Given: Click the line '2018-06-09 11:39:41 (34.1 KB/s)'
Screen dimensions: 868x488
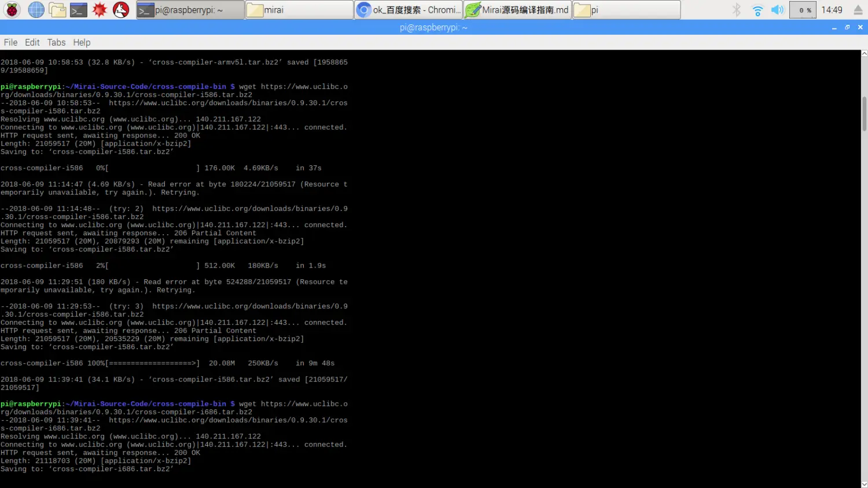Looking at the screenshot, I should pyautogui.click(x=174, y=383).
